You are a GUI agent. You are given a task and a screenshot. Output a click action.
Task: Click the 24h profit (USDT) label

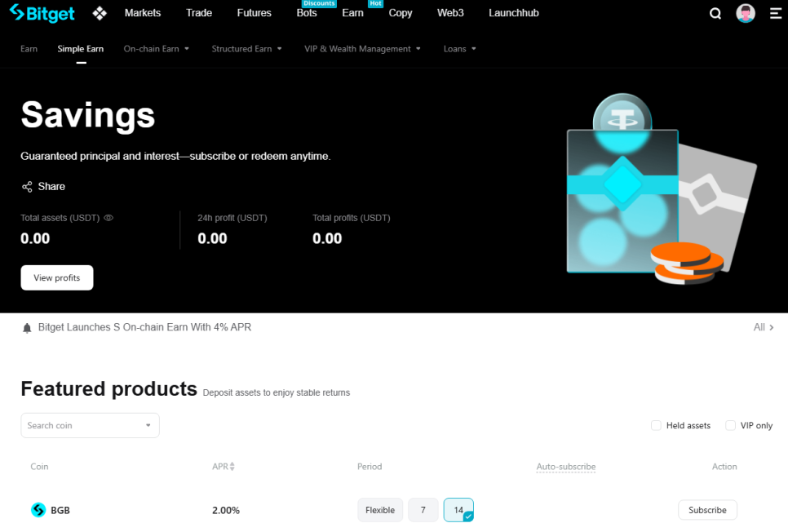pyautogui.click(x=232, y=218)
